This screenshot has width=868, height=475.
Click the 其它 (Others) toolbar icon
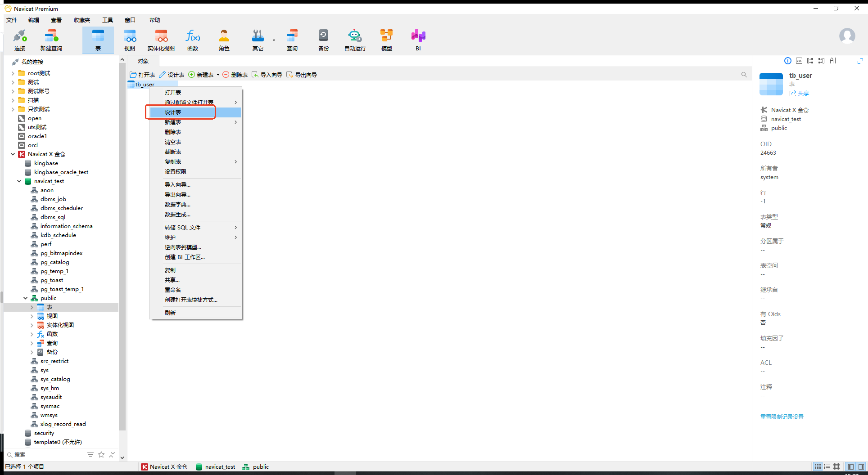tap(258, 40)
